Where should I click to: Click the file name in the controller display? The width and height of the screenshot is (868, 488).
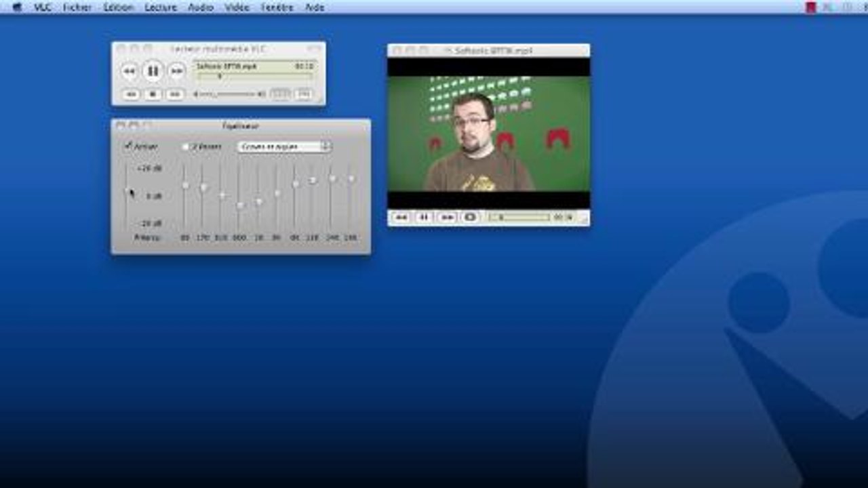point(226,66)
